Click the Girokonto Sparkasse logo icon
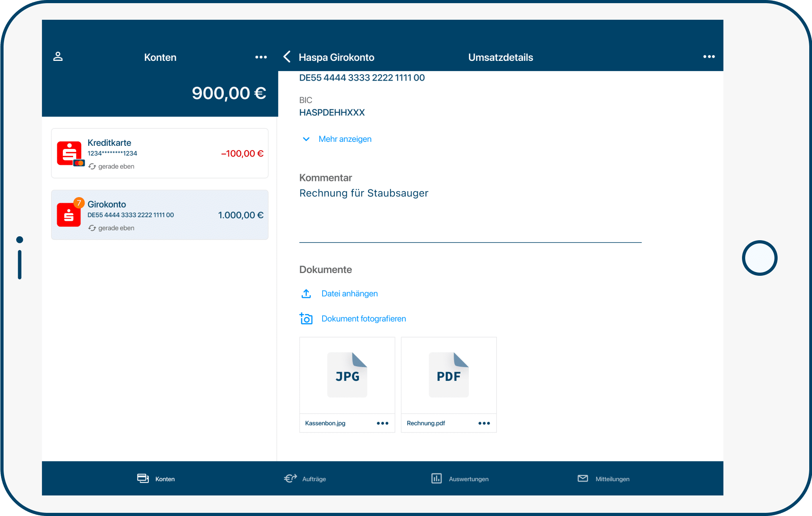The width and height of the screenshot is (812, 516). (x=69, y=215)
